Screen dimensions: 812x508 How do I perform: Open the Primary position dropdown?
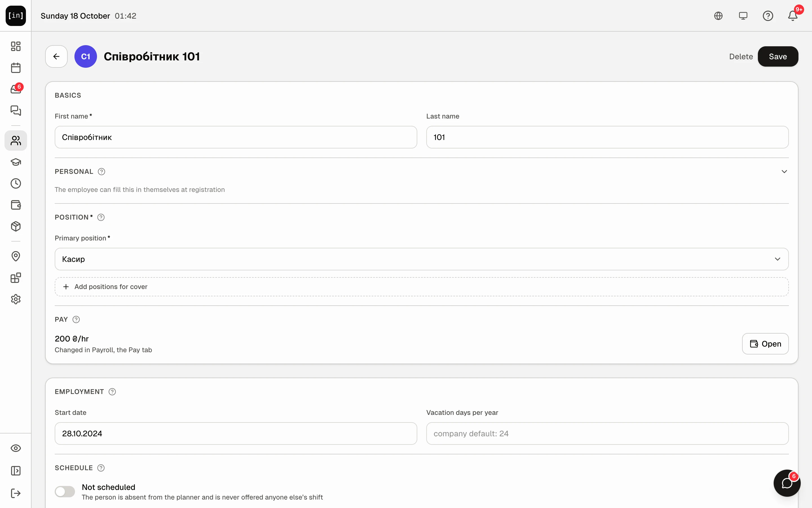[x=422, y=259]
